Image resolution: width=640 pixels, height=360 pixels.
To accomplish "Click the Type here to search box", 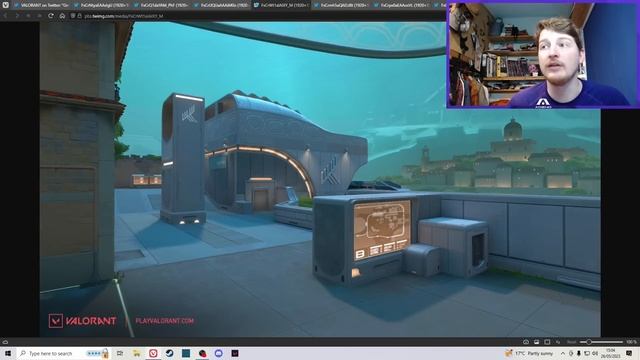I will pyautogui.click(x=63, y=353).
